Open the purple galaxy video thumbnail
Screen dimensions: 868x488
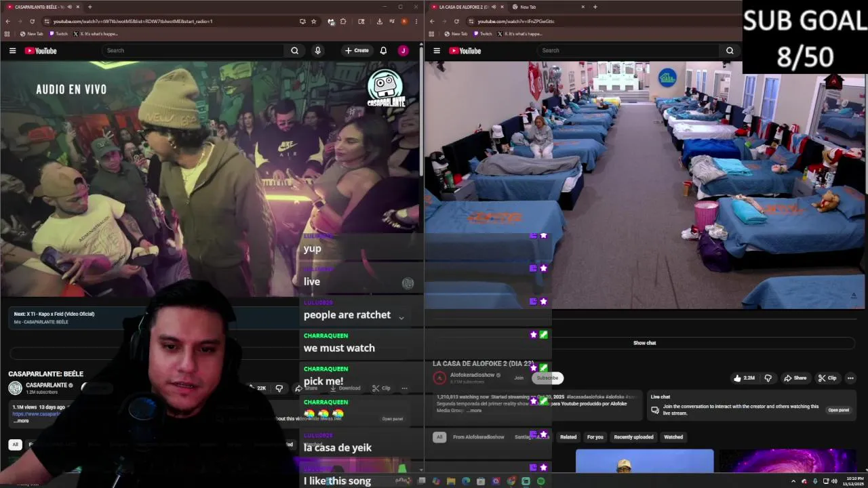coord(787,461)
